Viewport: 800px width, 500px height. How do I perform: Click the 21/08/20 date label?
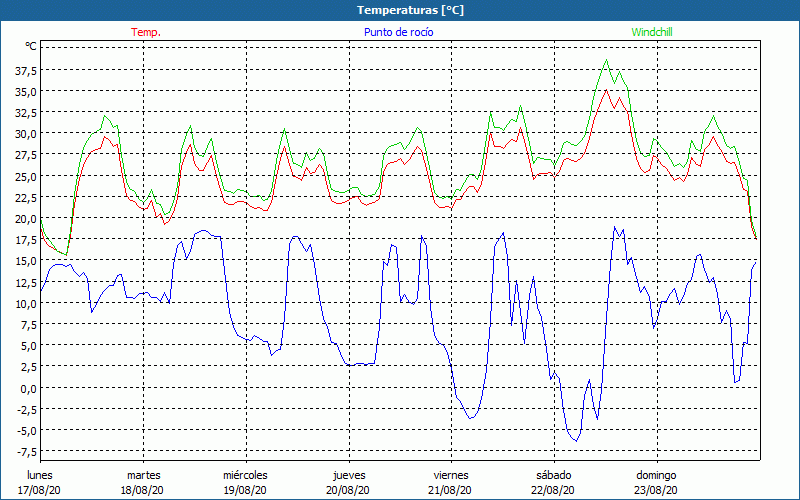(450, 490)
